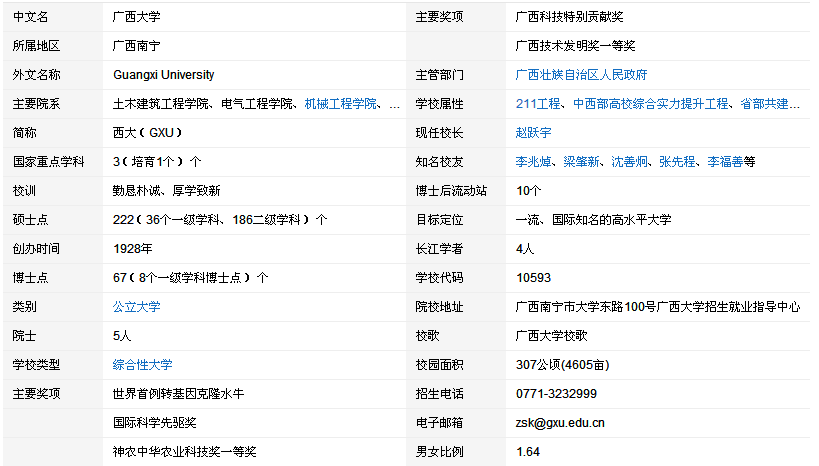Select the label 校园面积
The width and height of the screenshot is (819, 466).
click(439, 365)
